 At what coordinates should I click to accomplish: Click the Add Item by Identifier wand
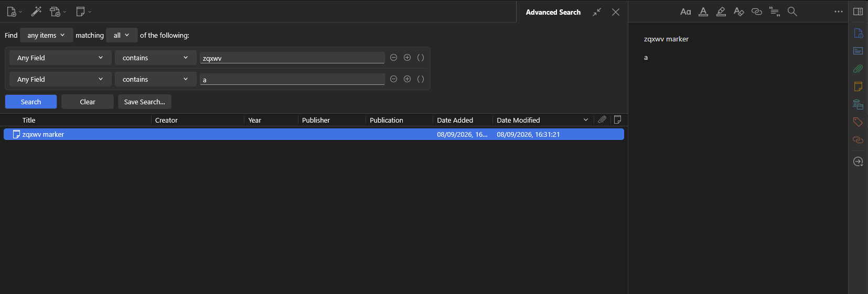pyautogui.click(x=36, y=12)
